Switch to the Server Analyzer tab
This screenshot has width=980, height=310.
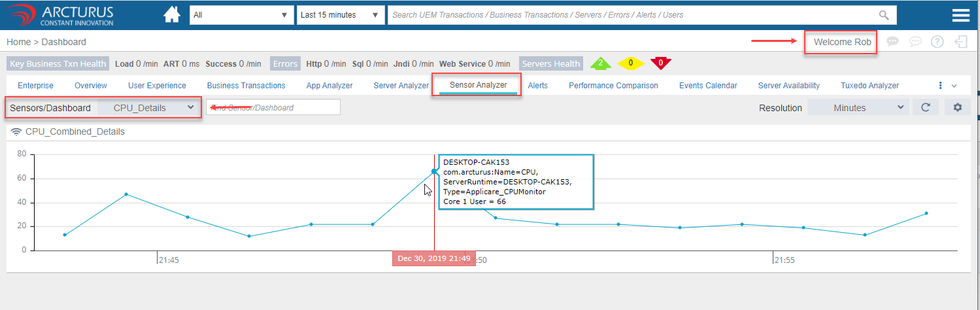click(x=401, y=86)
